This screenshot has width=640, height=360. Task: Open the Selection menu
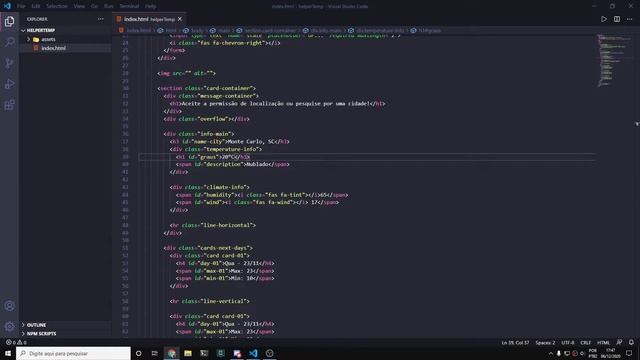click(x=57, y=6)
